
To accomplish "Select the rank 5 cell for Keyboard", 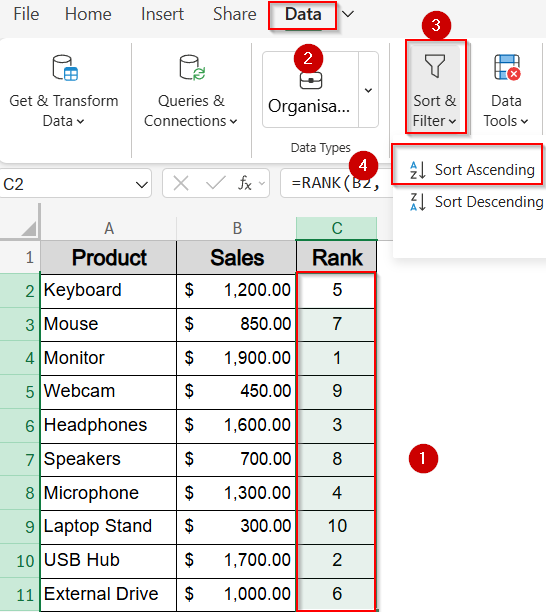I will tap(336, 291).
